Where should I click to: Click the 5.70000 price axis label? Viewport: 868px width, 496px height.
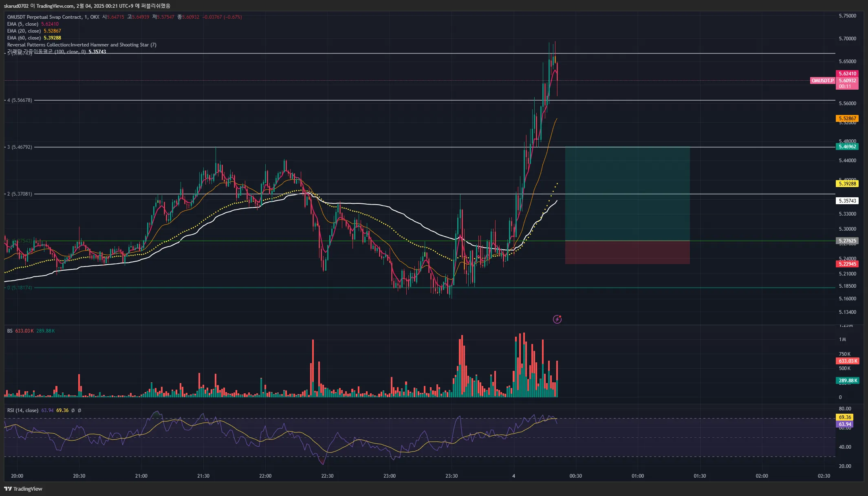[848, 39]
